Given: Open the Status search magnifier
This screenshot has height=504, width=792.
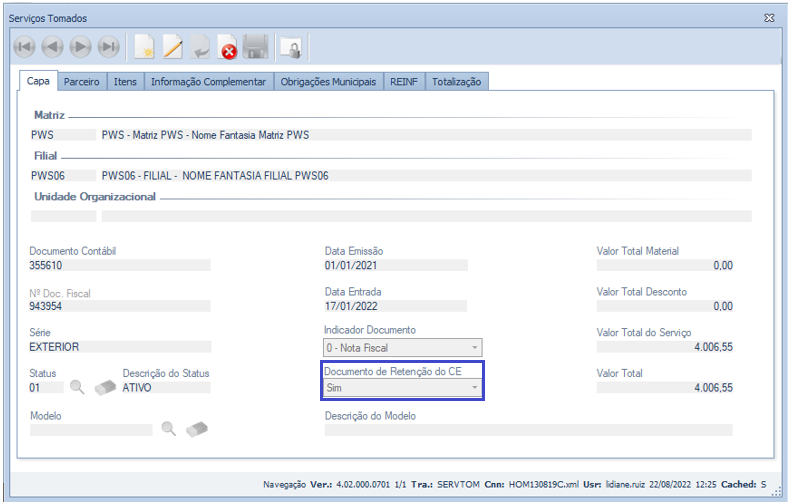Looking at the screenshot, I should (x=78, y=388).
